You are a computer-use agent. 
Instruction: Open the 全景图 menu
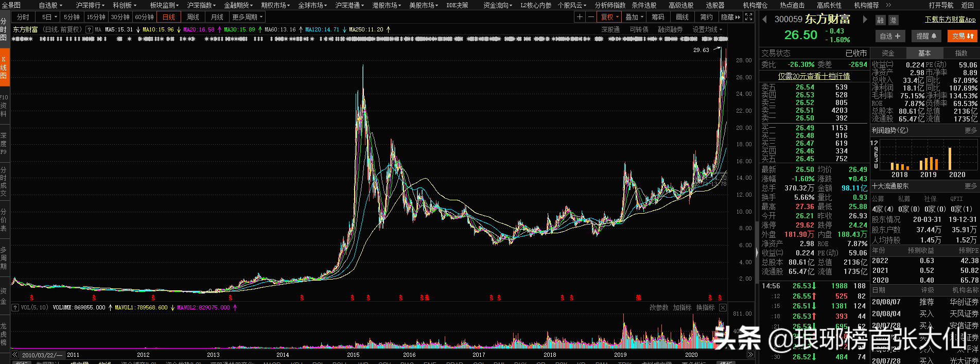11,5
